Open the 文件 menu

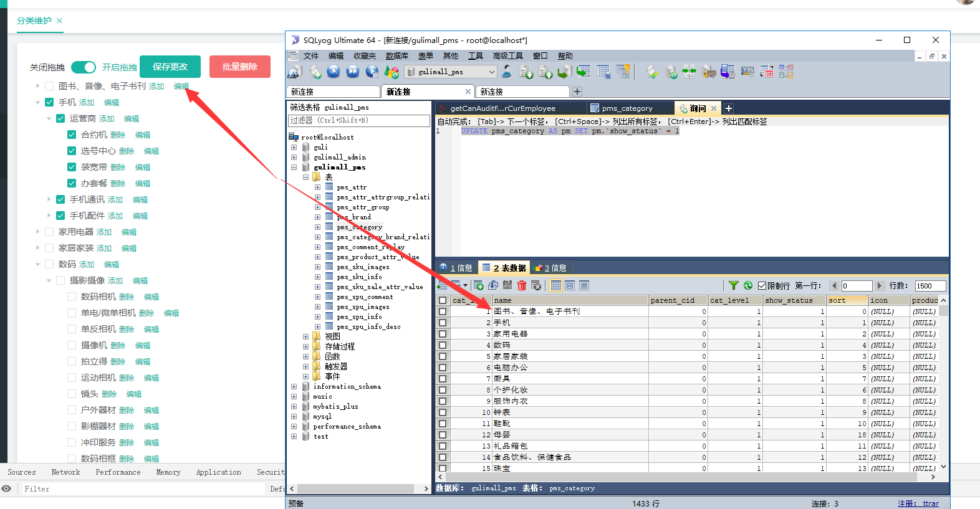click(x=311, y=56)
